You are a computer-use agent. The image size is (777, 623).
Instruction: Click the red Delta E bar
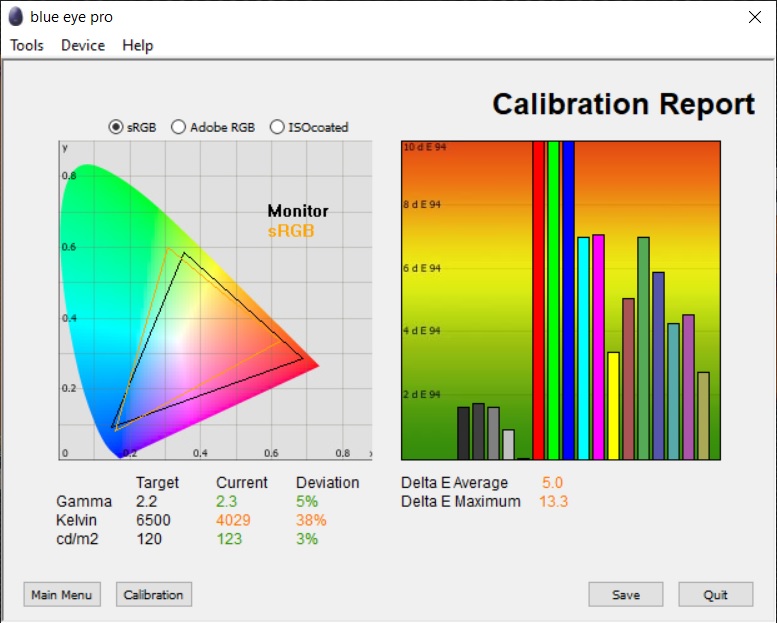[x=539, y=300]
